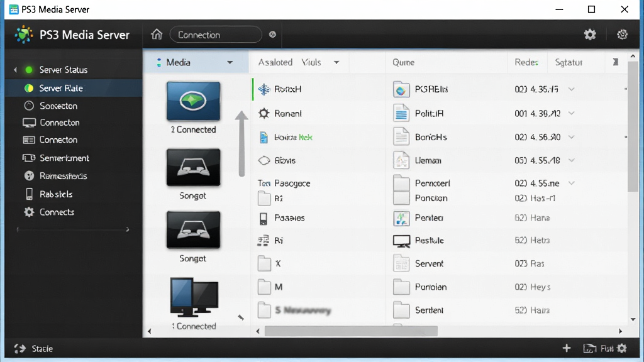Open the Porioian folder
Viewport: 644px width, 362px height.
coord(401,287)
